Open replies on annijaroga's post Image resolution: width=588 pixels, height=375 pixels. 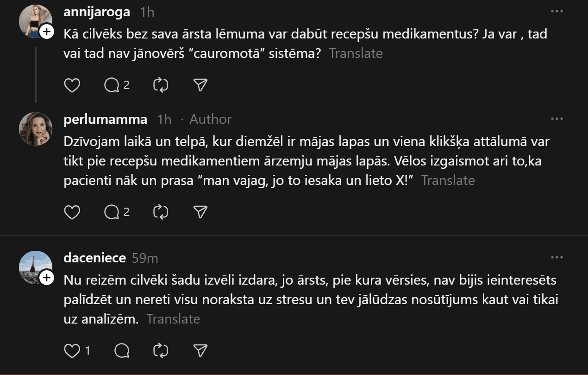(x=112, y=85)
